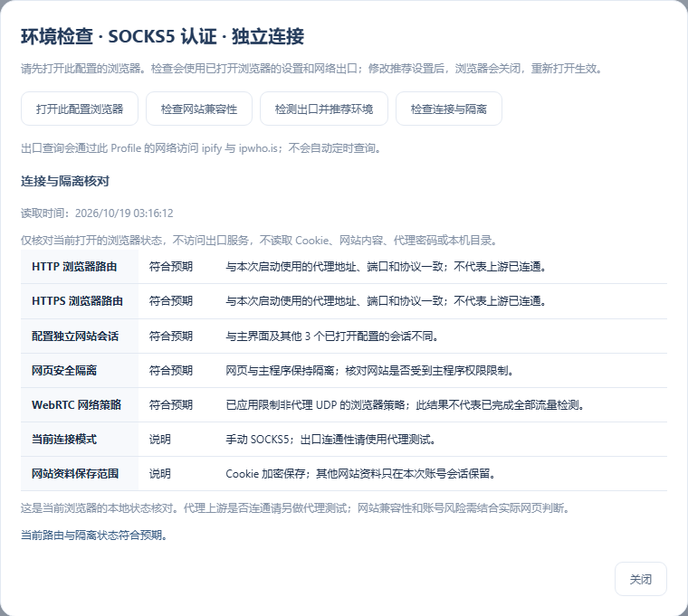
Task: Click 说明 status in 网站资料保存范围 row
Action: tap(159, 473)
